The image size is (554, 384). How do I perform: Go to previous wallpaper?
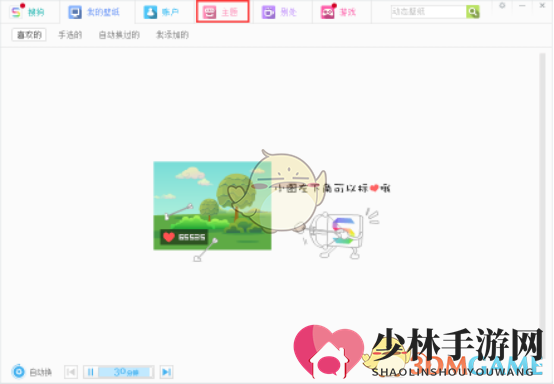point(71,372)
